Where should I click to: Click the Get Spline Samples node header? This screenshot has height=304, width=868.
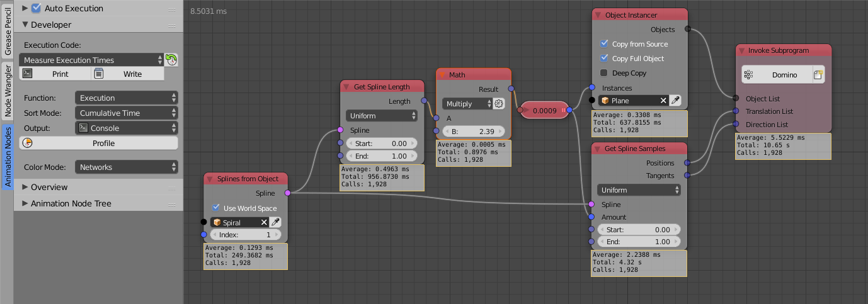639,149
